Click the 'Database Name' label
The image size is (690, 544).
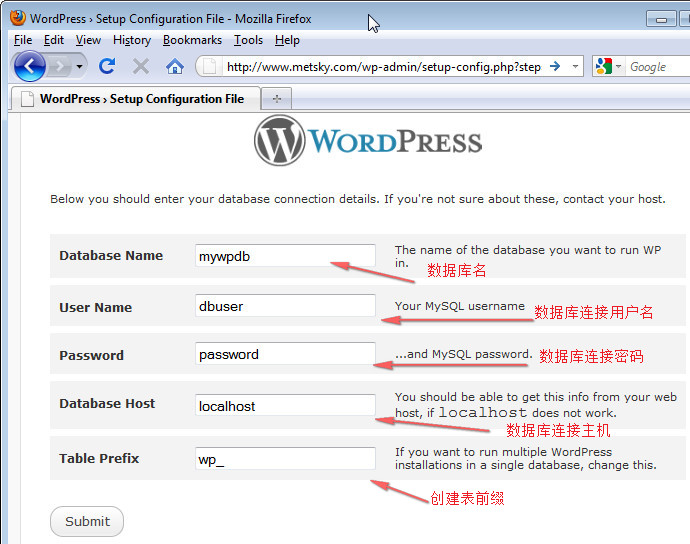click(111, 256)
